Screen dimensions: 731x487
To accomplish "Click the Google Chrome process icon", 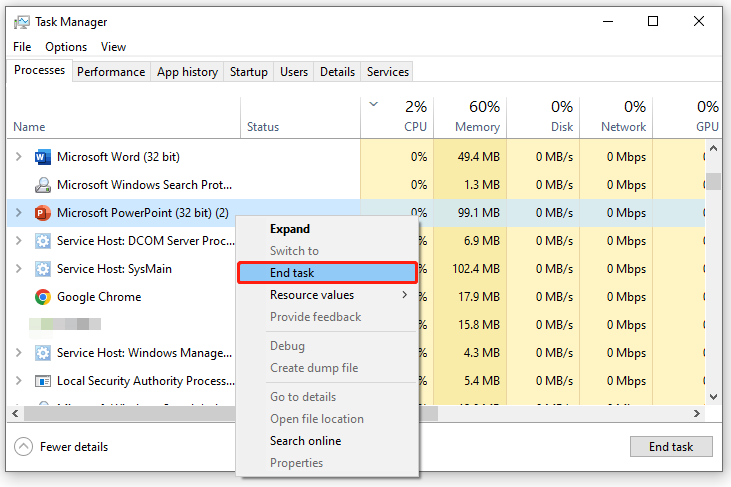I will [x=42, y=297].
